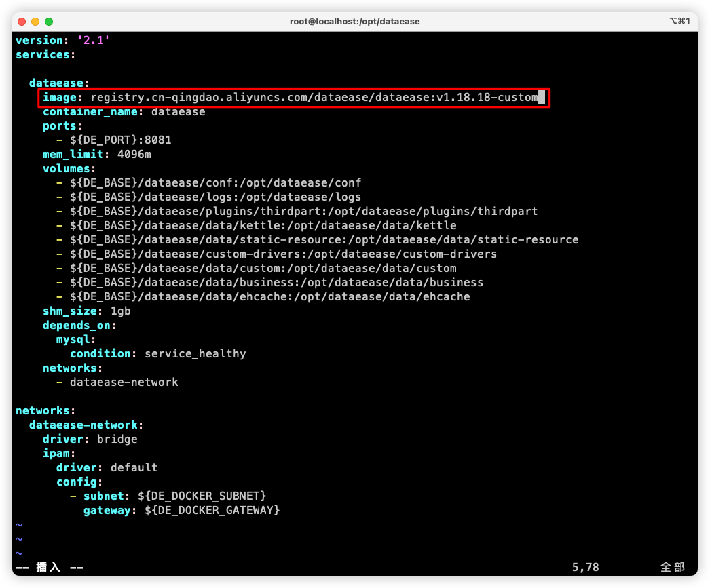Screen dimensions: 710x588
Task: Click the driver: bridge line
Action: pos(90,439)
